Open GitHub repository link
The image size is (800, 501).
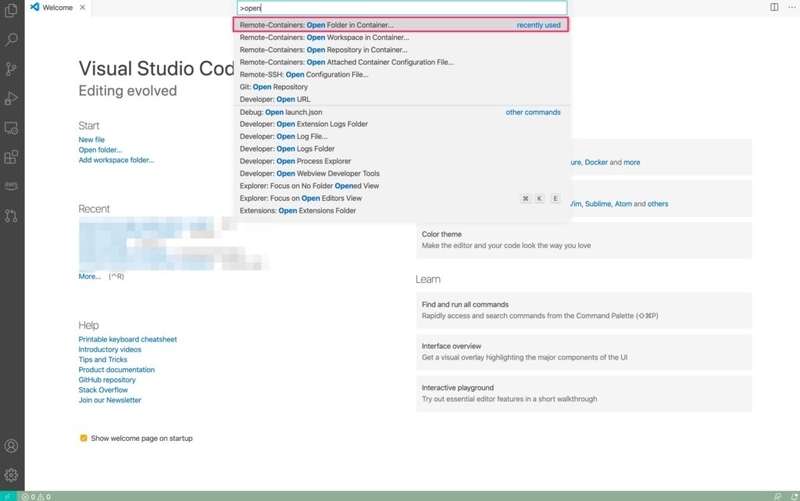(107, 380)
